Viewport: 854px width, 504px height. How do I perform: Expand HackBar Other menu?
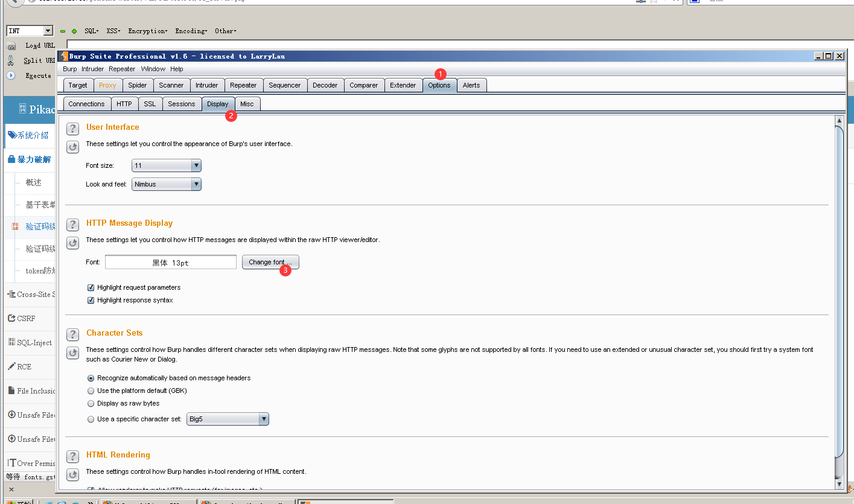(226, 31)
